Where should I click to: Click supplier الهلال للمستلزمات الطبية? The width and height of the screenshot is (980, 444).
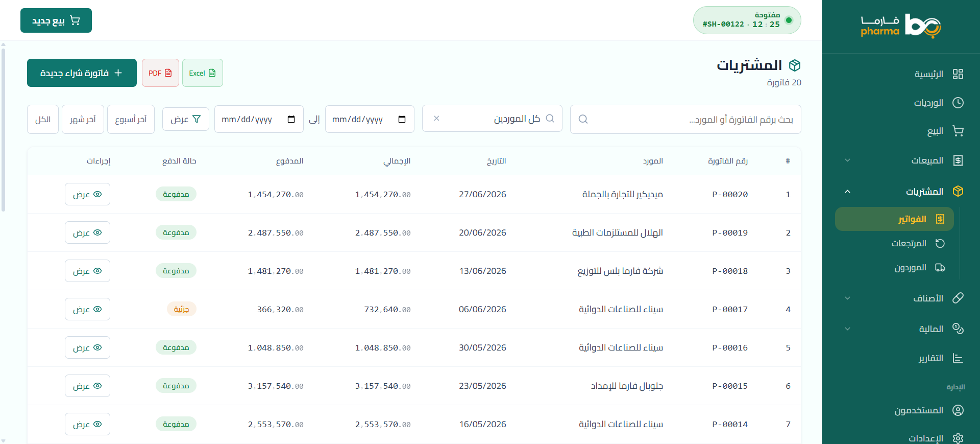618,232
